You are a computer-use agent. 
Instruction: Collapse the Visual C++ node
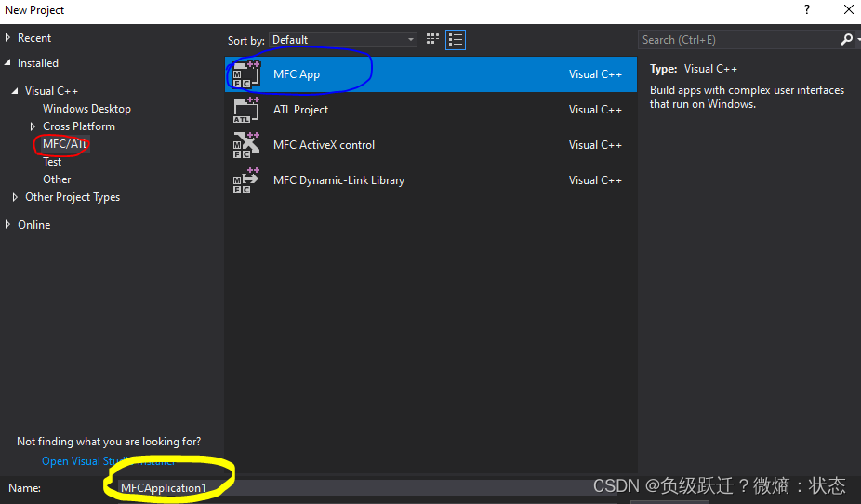pyautogui.click(x=15, y=91)
